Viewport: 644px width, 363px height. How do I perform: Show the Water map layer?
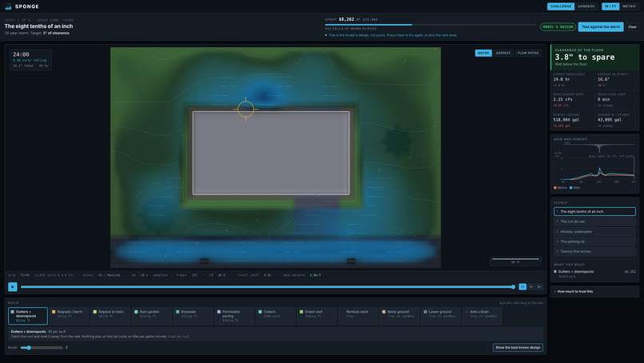point(483,53)
